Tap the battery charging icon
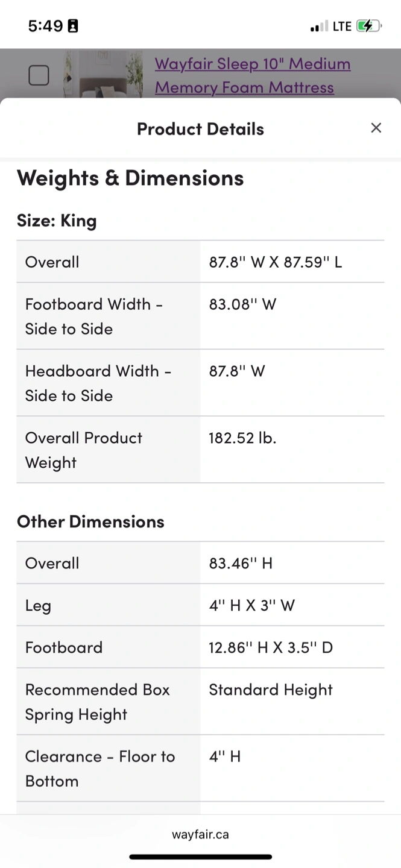This screenshot has height=868, width=401. tap(368, 26)
